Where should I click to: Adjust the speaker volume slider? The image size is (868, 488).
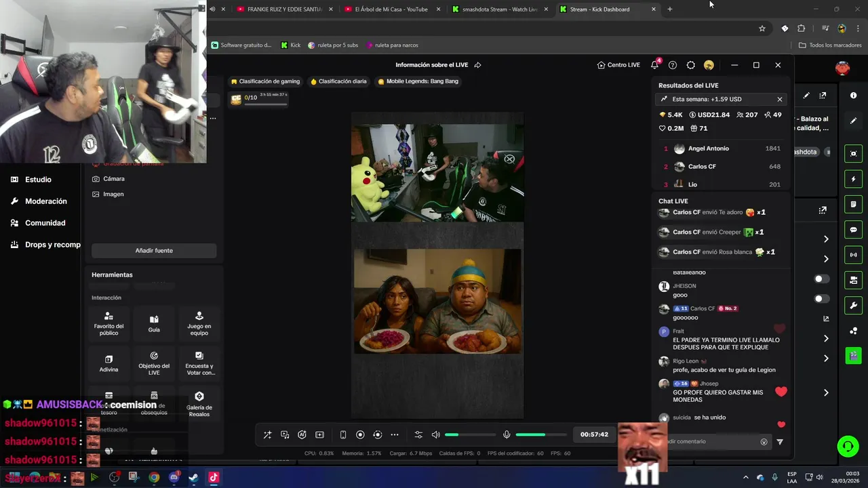(471, 435)
